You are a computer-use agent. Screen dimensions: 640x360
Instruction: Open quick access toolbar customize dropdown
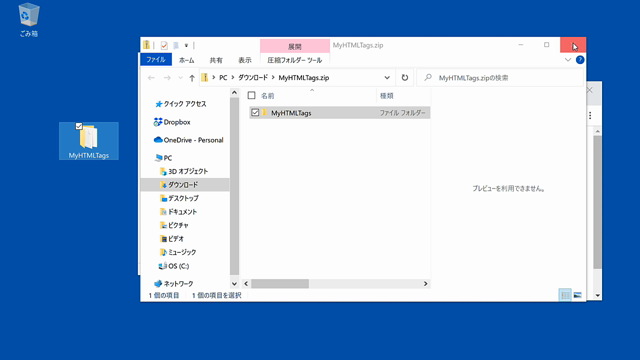click(186, 45)
